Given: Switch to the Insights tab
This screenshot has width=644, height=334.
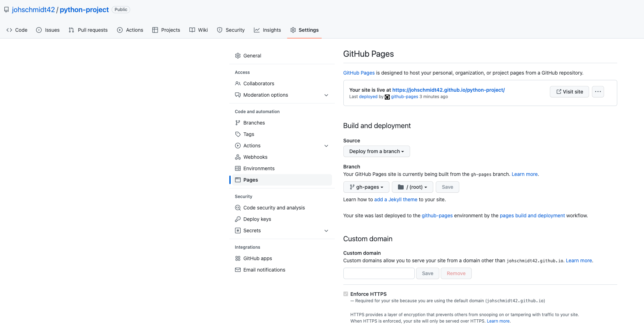Looking at the screenshot, I should 267,30.
